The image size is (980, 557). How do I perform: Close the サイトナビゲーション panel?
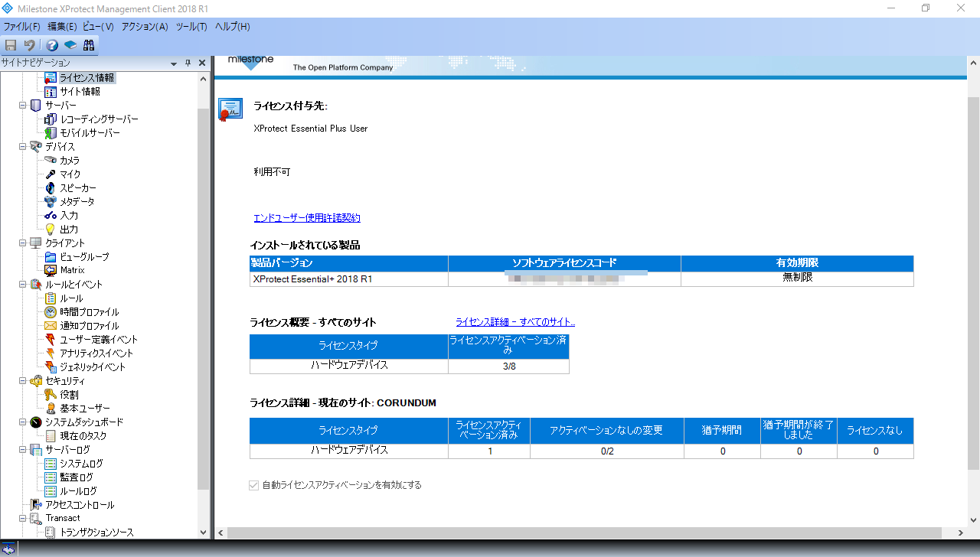tap(202, 63)
